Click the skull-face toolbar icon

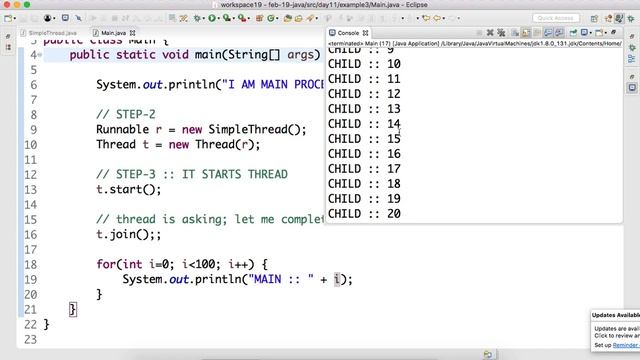pyautogui.click(x=48, y=18)
